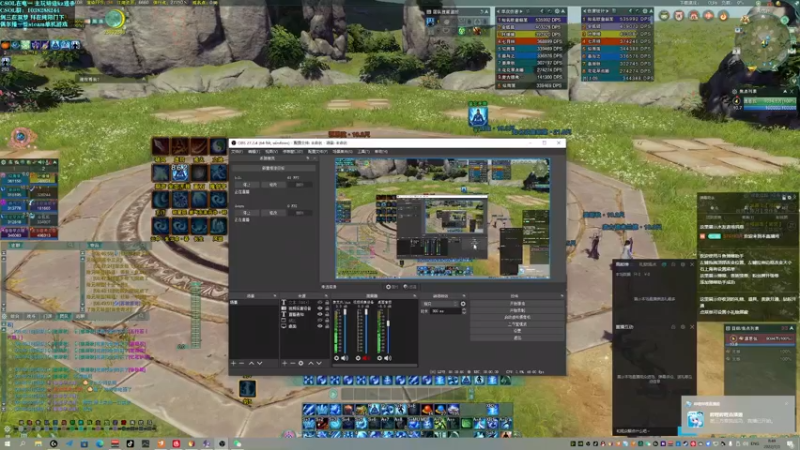Open Properties button below the preview
This screenshot has height=450, width=800.
(393, 287)
